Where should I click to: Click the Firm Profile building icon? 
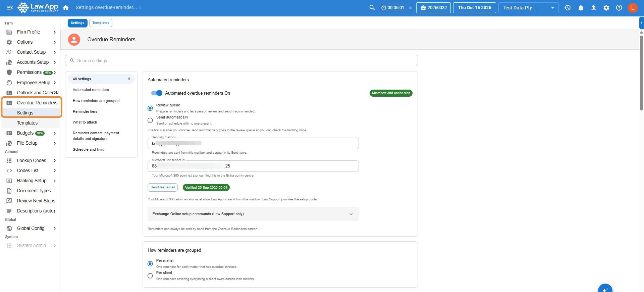[9, 32]
